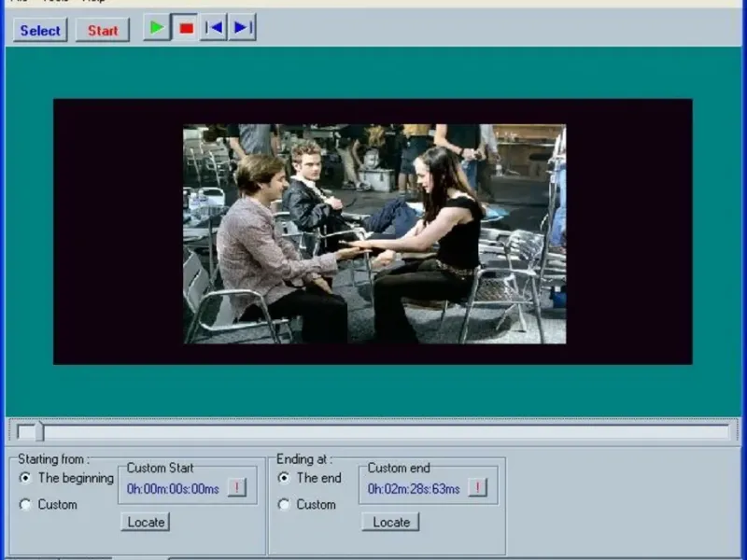Click the red Start button

coord(103,31)
